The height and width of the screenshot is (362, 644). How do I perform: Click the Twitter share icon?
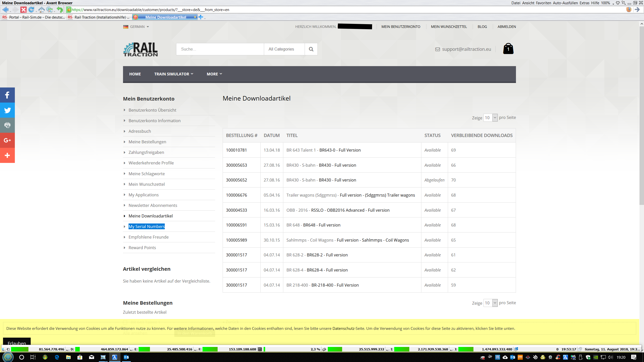click(7, 110)
